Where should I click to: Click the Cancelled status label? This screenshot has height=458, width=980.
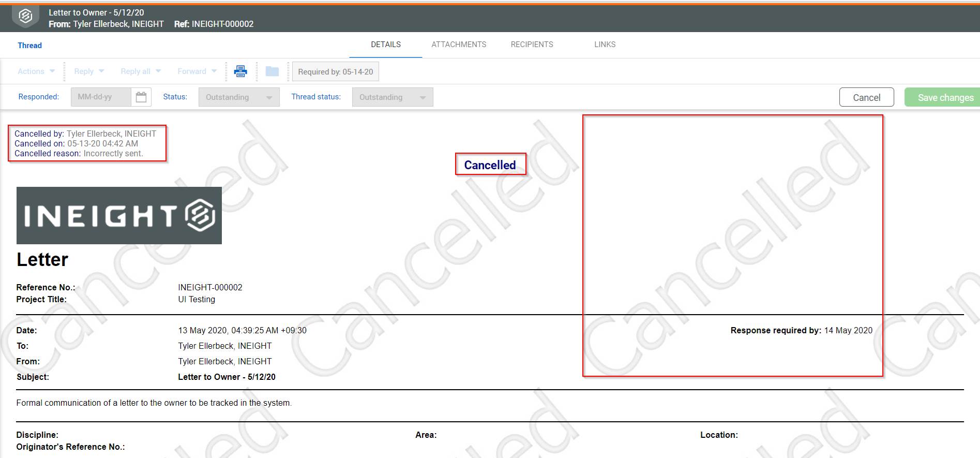[490, 165]
